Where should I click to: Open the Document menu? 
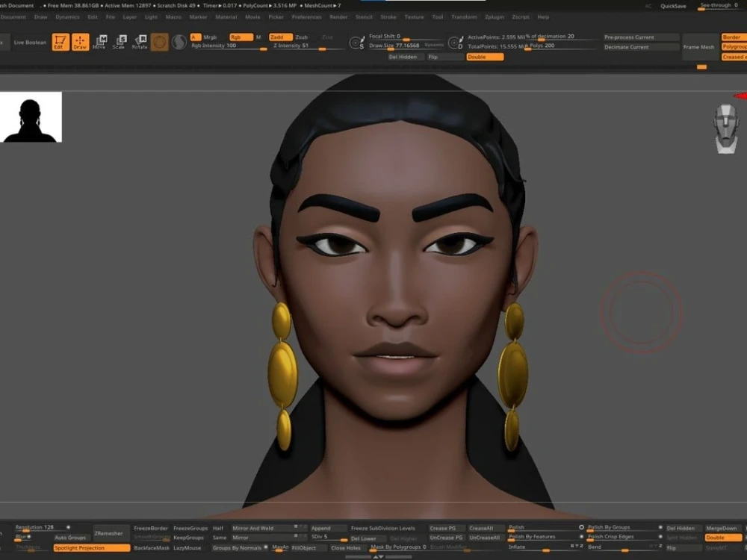click(x=13, y=16)
